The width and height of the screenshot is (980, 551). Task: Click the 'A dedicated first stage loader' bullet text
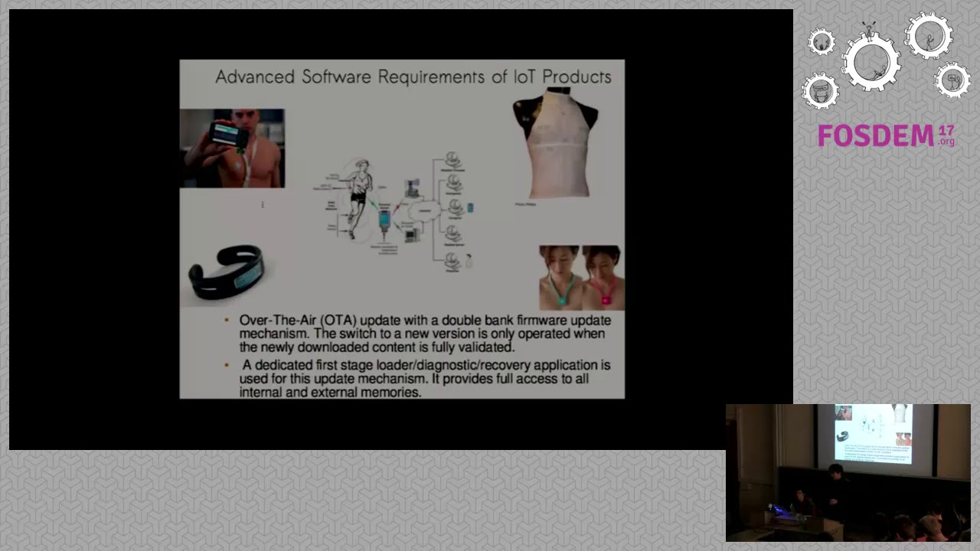coord(425,378)
